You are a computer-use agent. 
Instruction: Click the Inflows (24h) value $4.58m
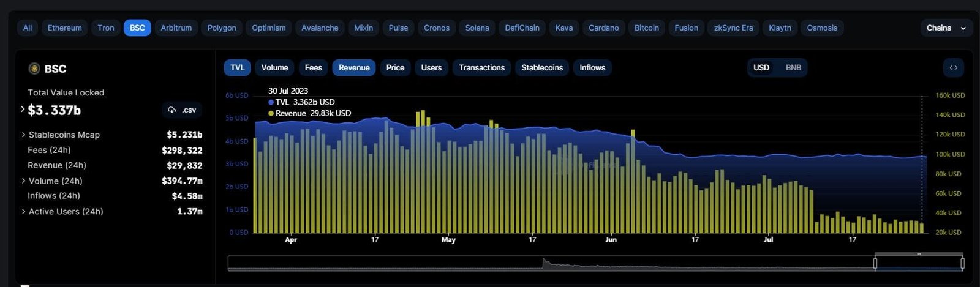point(187,196)
